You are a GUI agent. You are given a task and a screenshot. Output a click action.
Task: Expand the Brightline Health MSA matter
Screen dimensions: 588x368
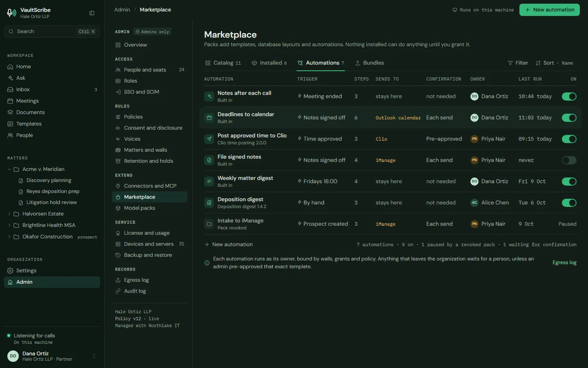tap(9, 225)
